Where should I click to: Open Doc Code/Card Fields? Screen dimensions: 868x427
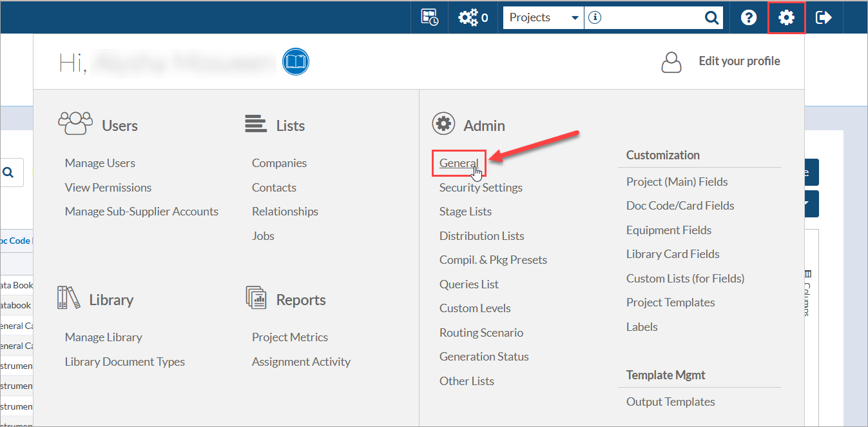point(680,206)
